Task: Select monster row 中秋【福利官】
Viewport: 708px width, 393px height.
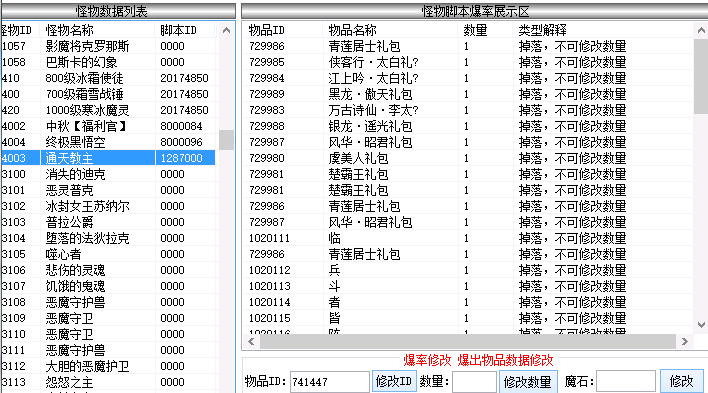Action: (x=108, y=126)
